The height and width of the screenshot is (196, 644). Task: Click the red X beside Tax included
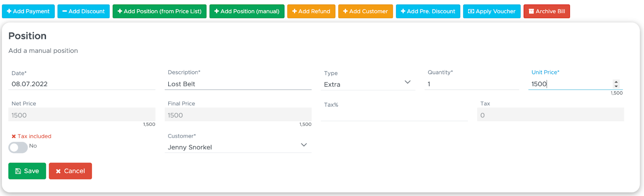point(14,136)
